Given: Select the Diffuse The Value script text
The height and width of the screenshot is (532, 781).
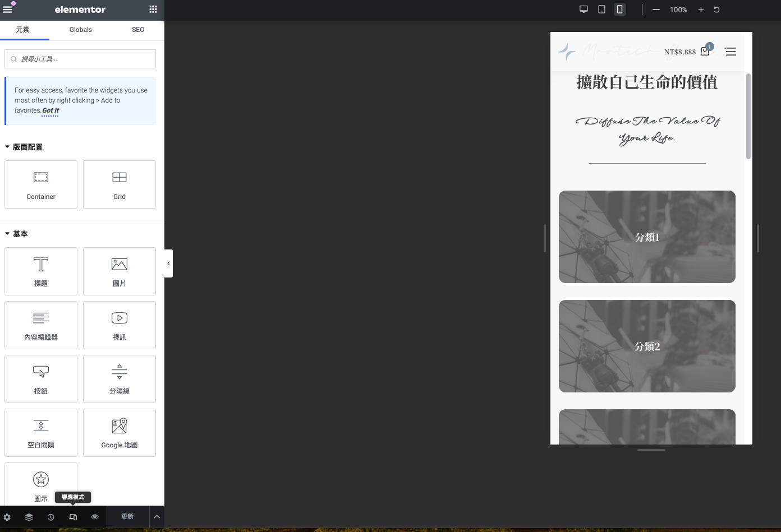Looking at the screenshot, I should click(647, 129).
